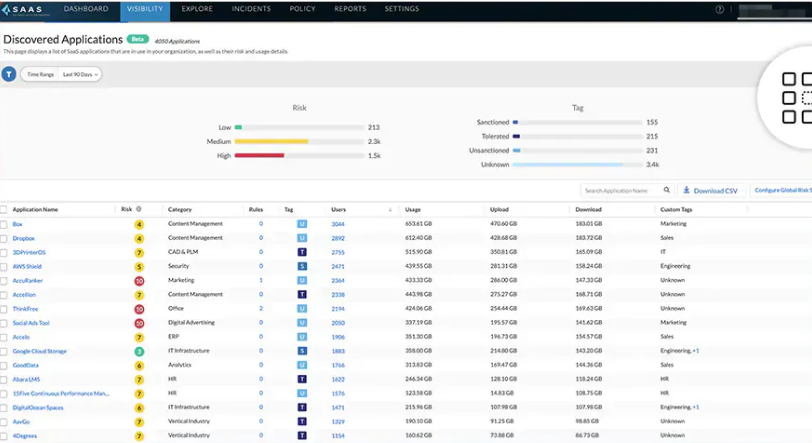Click risk badge 10 for ThinkFree

[x=139, y=309]
